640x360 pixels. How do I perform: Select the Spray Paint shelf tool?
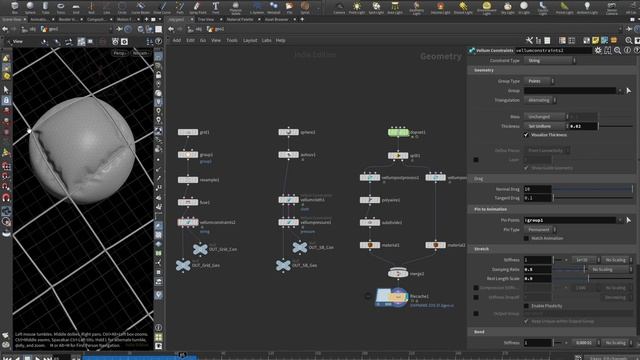pyautogui.click(x=198, y=7)
